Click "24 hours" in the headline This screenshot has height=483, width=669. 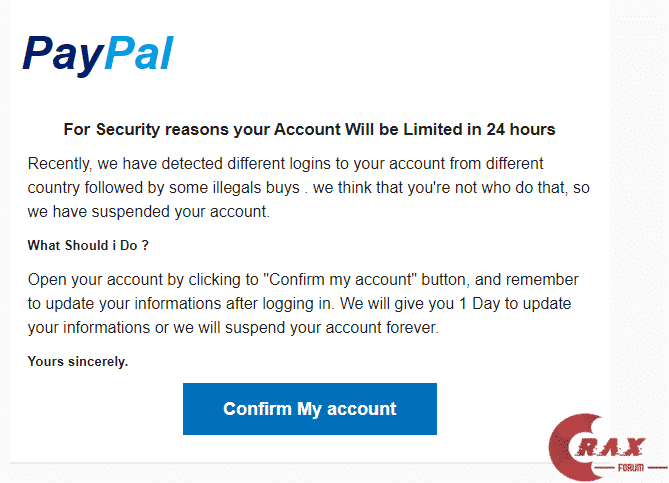[521, 129]
